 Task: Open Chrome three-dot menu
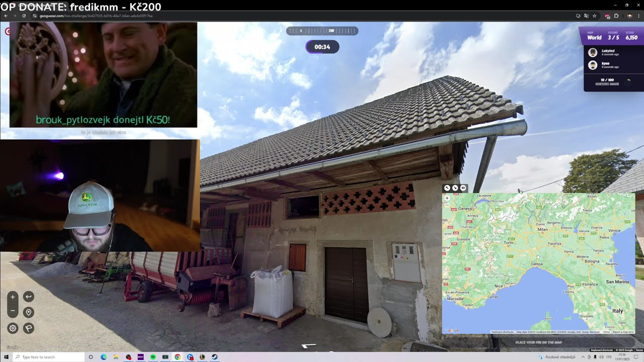(639, 16)
